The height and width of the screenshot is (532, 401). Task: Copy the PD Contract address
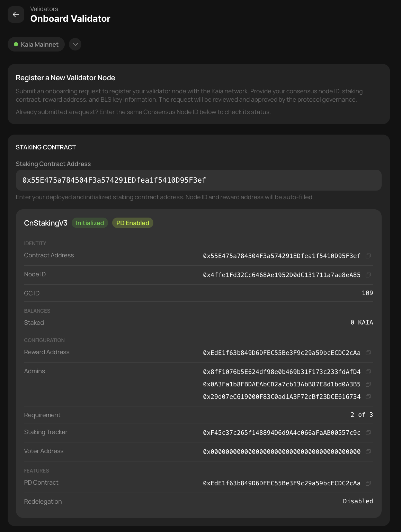tap(368, 483)
